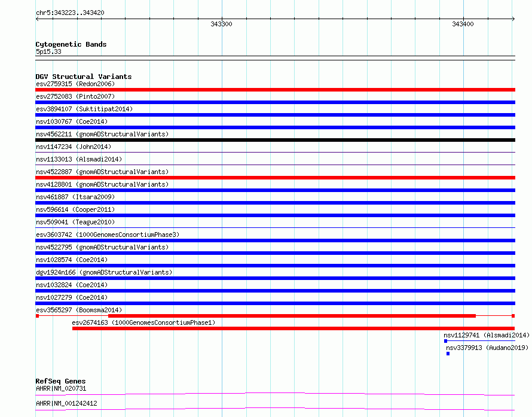
Task: Open esv3603742 (1000GenomesConsortiumPhase3) label
Action: (108, 235)
